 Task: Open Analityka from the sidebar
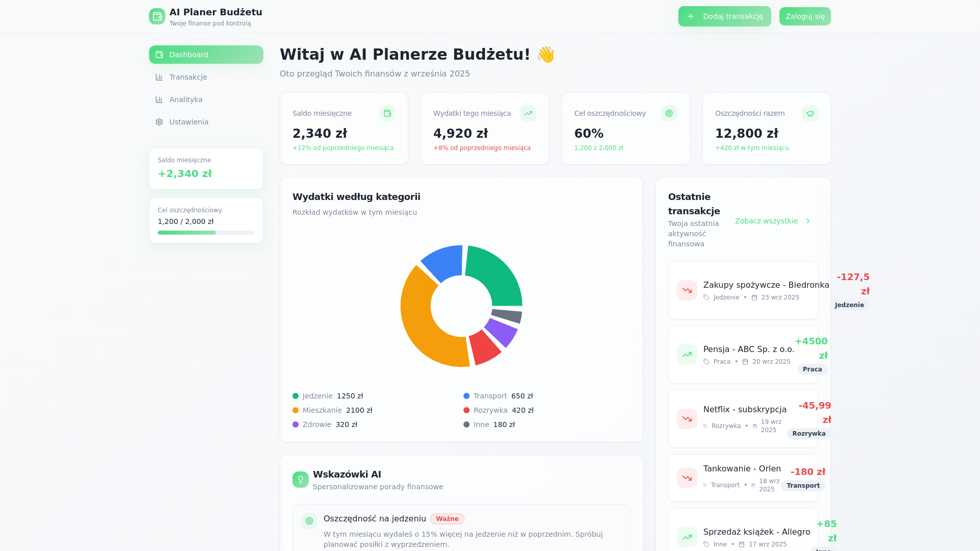tap(206, 99)
